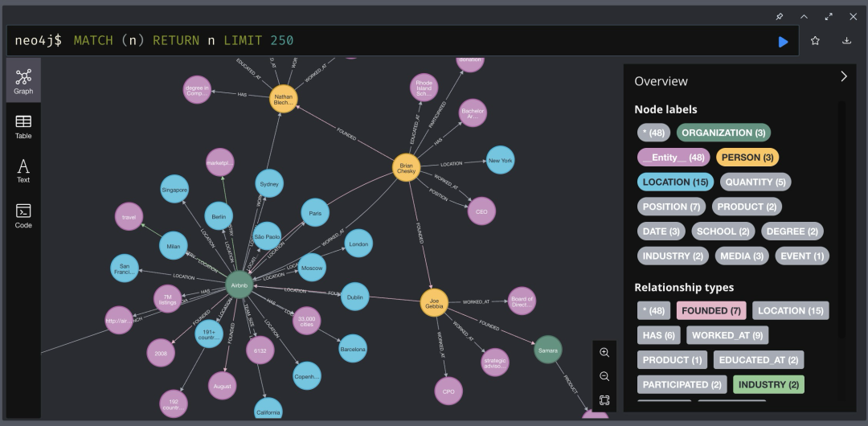Select the PRODUCT (2) node label
The height and width of the screenshot is (426, 868).
tap(747, 207)
